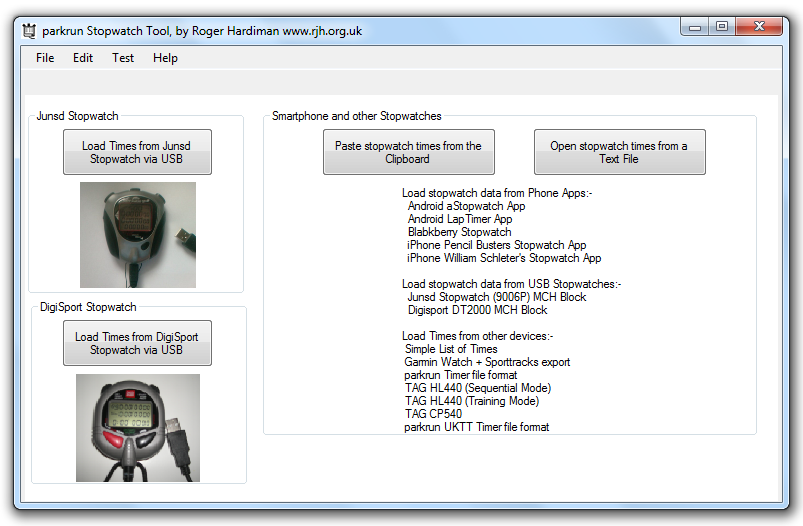Image resolution: width=803 pixels, height=526 pixels.
Task: Open stopwatch times from a Text File
Action: [x=619, y=152]
